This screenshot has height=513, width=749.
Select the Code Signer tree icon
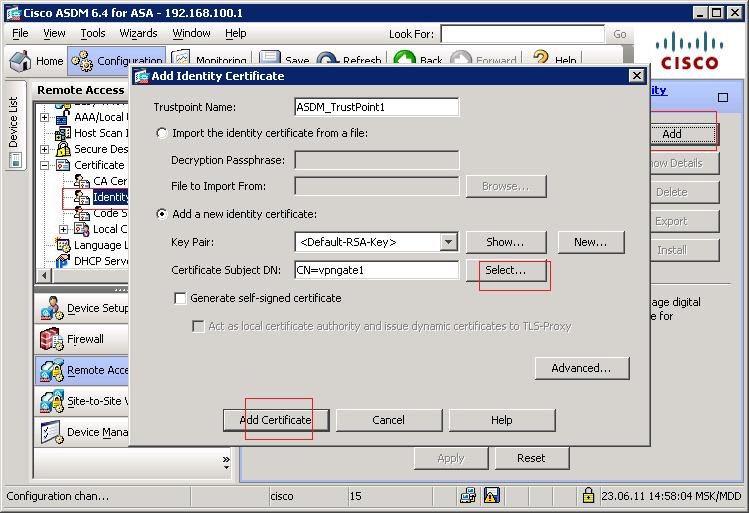[x=82, y=214]
